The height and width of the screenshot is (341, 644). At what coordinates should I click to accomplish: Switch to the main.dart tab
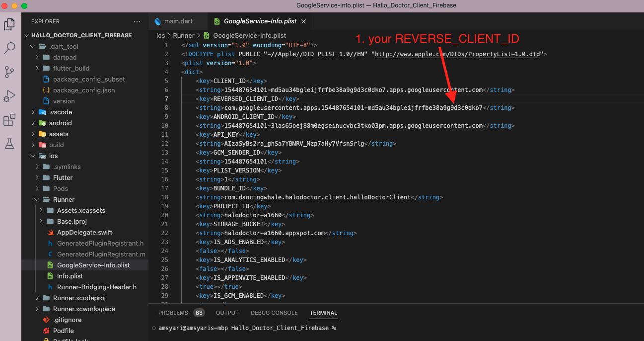pyautogui.click(x=178, y=21)
